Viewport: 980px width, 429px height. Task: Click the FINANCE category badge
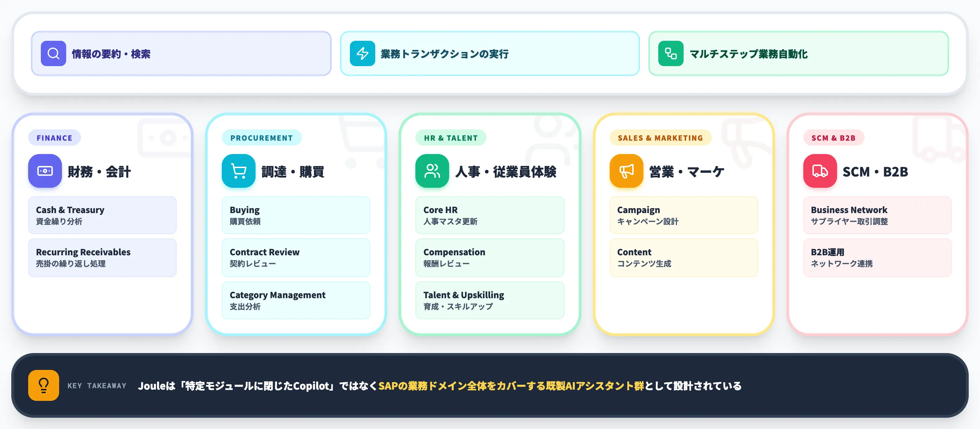click(x=55, y=138)
